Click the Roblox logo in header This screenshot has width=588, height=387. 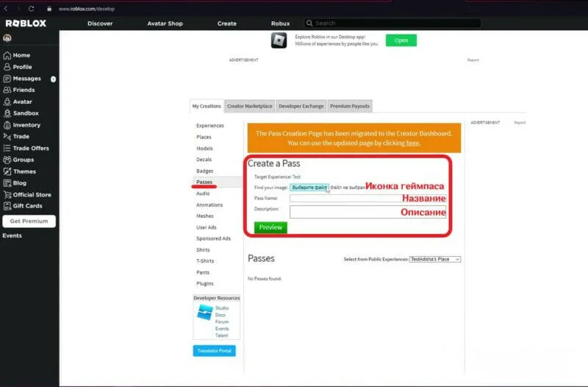click(x=26, y=24)
